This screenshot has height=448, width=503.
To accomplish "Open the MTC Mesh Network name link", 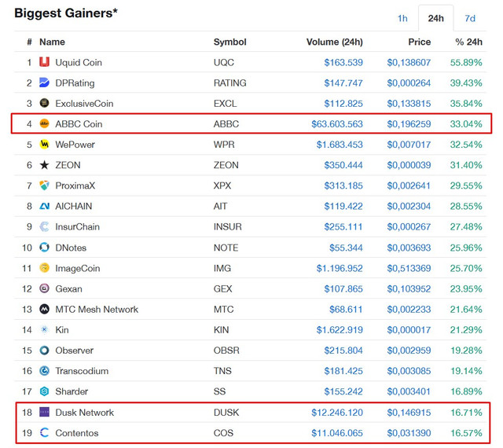I will point(97,309).
